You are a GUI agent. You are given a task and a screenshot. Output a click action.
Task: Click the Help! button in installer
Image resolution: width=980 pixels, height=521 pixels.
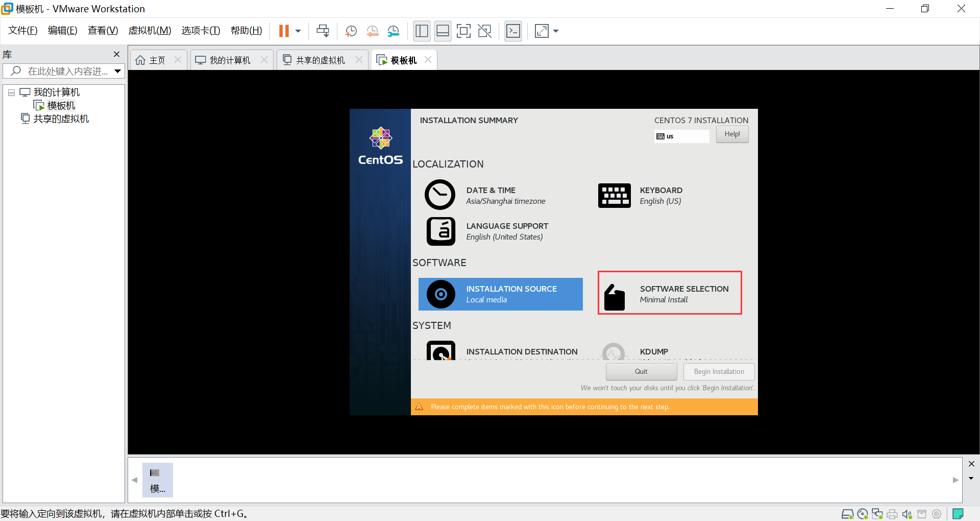click(732, 134)
